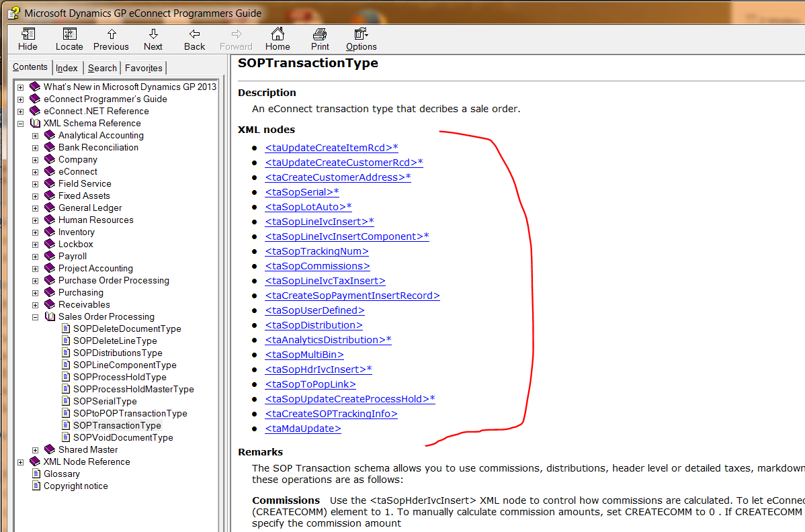Open the taCreateSOPTrackingInfo link
The width and height of the screenshot is (805, 532).
pyautogui.click(x=331, y=414)
